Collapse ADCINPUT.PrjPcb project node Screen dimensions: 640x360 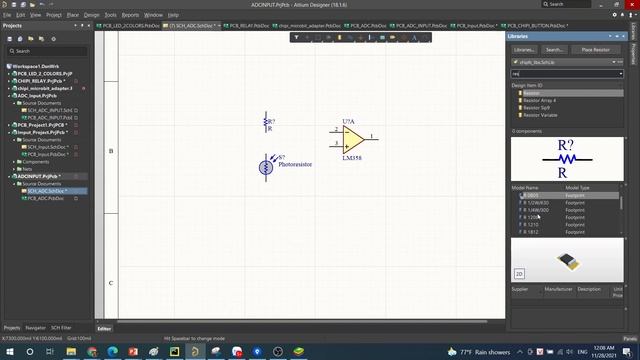(9, 176)
